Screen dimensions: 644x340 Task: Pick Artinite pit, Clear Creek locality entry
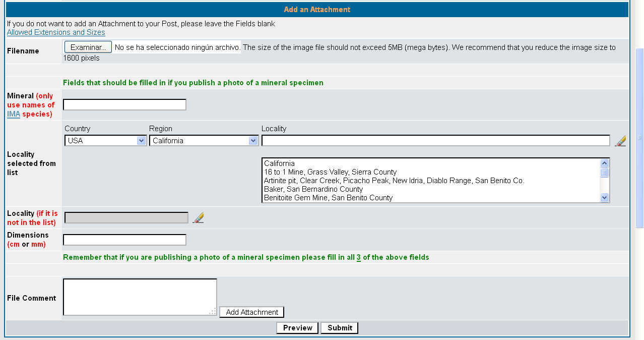click(394, 181)
